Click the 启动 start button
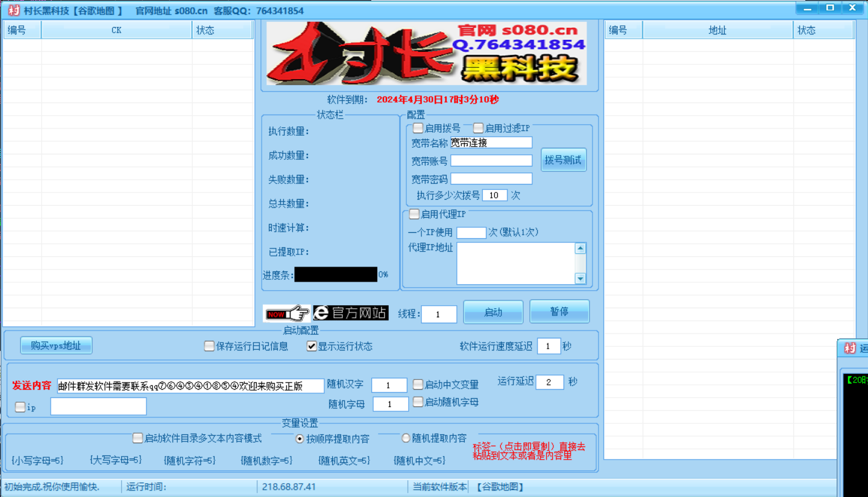 (493, 312)
